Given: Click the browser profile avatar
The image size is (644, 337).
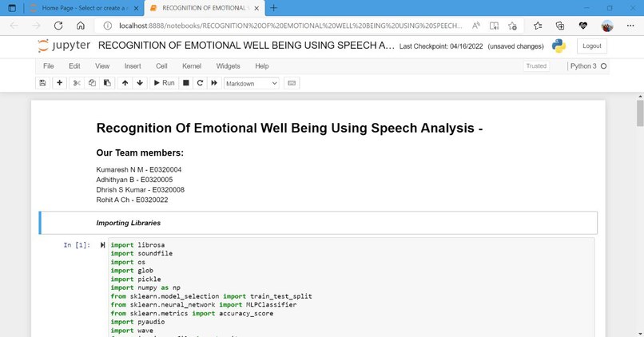Looking at the screenshot, I should coord(607,26).
